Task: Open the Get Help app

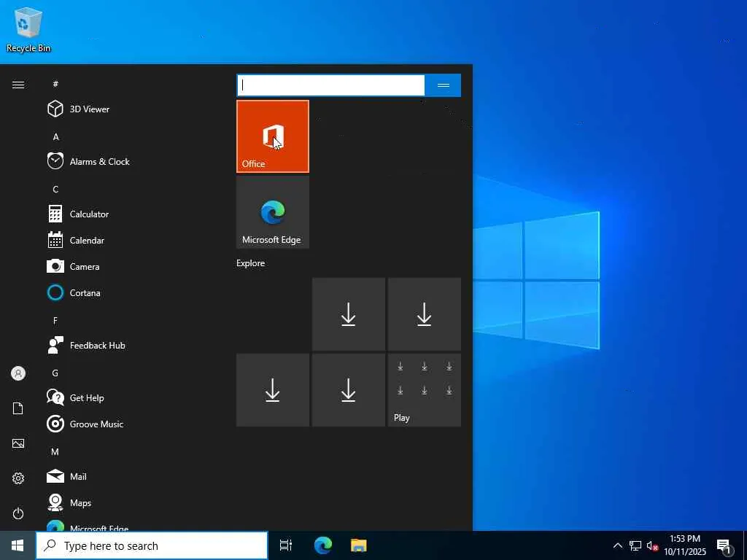Action: click(x=75, y=397)
